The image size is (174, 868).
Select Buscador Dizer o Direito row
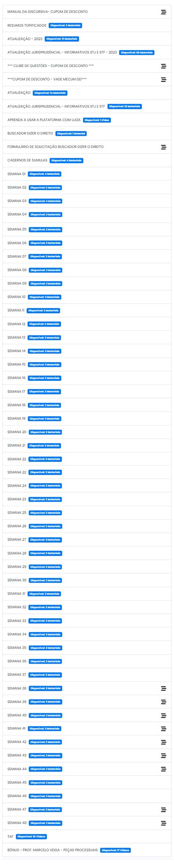[x=87, y=133]
